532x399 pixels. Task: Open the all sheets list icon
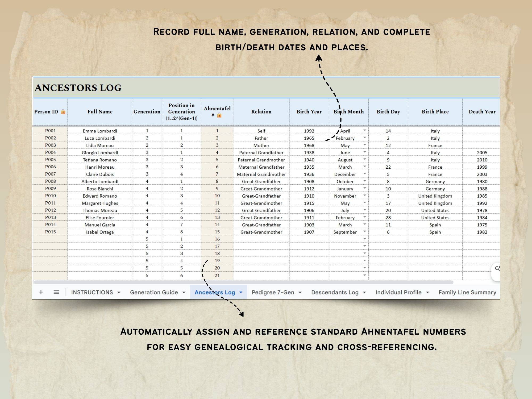click(56, 292)
